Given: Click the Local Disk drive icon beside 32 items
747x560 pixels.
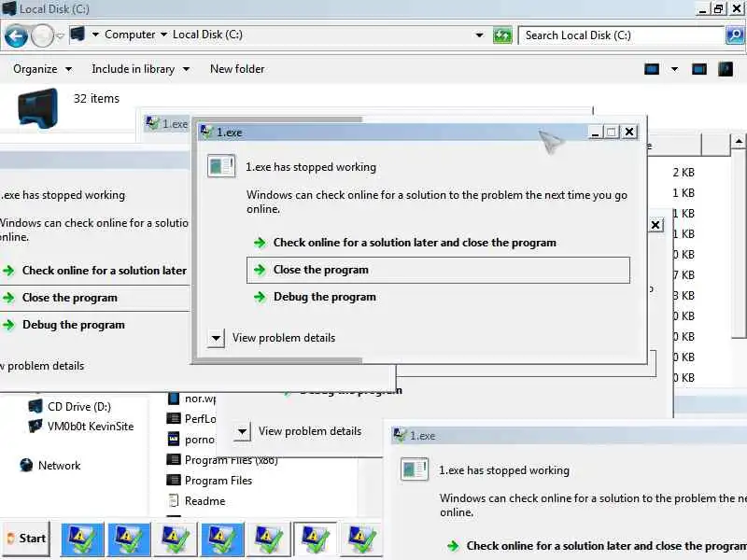Looking at the screenshot, I should pyautogui.click(x=37, y=108).
